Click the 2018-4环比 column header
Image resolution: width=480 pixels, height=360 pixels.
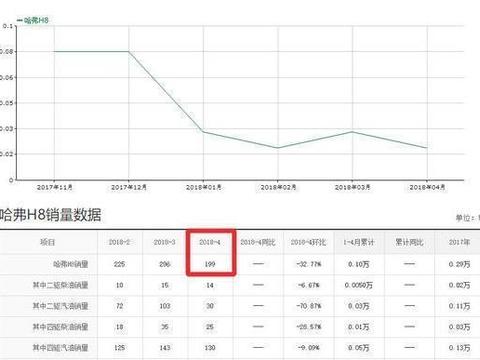pyautogui.click(x=308, y=242)
